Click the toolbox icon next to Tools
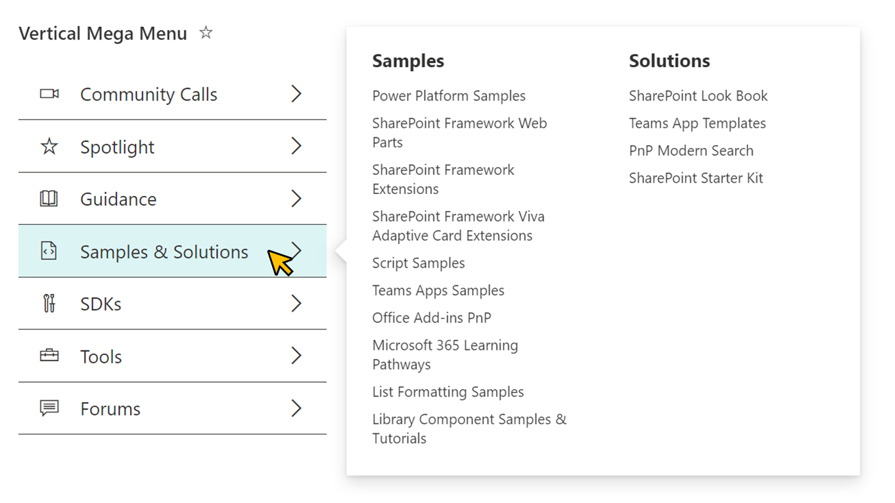 click(49, 356)
